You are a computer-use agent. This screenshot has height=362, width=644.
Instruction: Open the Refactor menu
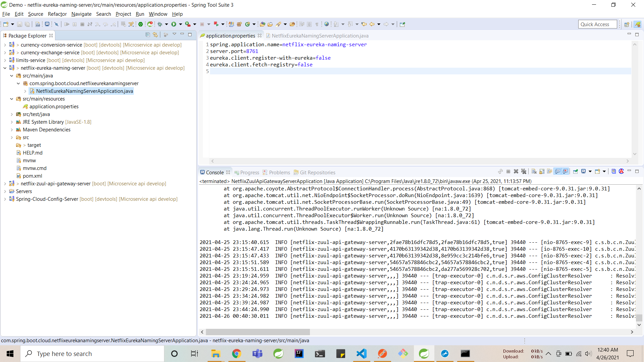click(57, 14)
